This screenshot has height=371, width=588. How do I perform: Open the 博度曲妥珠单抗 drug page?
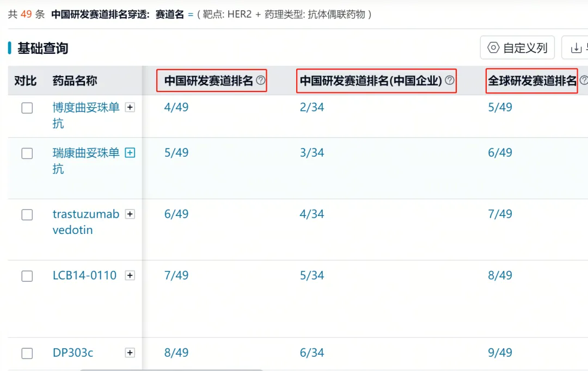86,115
